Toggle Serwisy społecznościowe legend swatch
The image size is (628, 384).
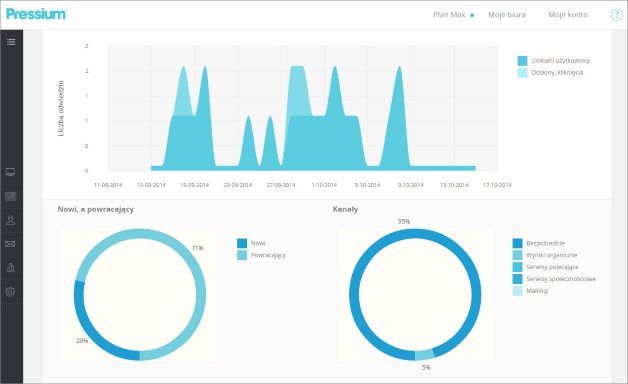click(517, 279)
